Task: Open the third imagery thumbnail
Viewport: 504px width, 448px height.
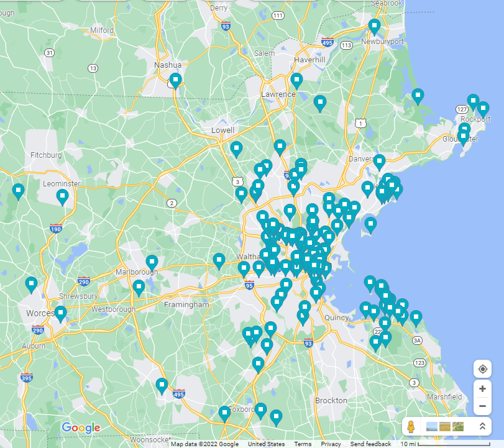Action: (459, 427)
